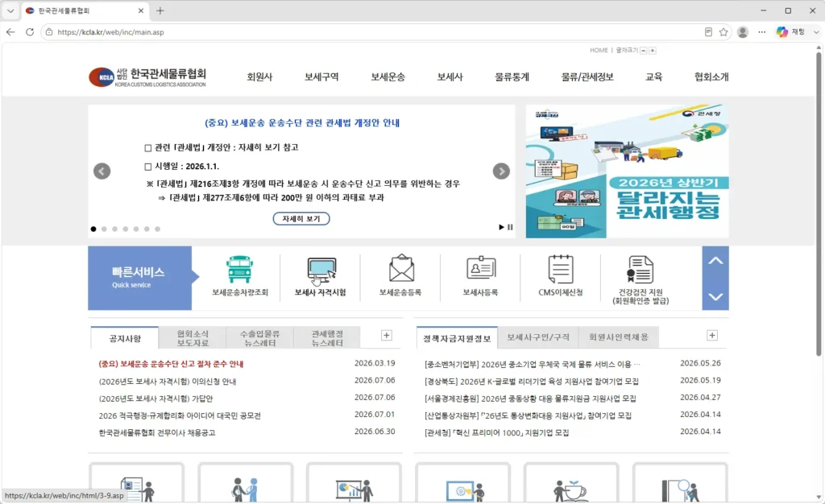The height and width of the screenshot is (504, 825).
Task: Open the 건강검진 지원 document icon
Action: pyautogui.click(x=640, y=269)
